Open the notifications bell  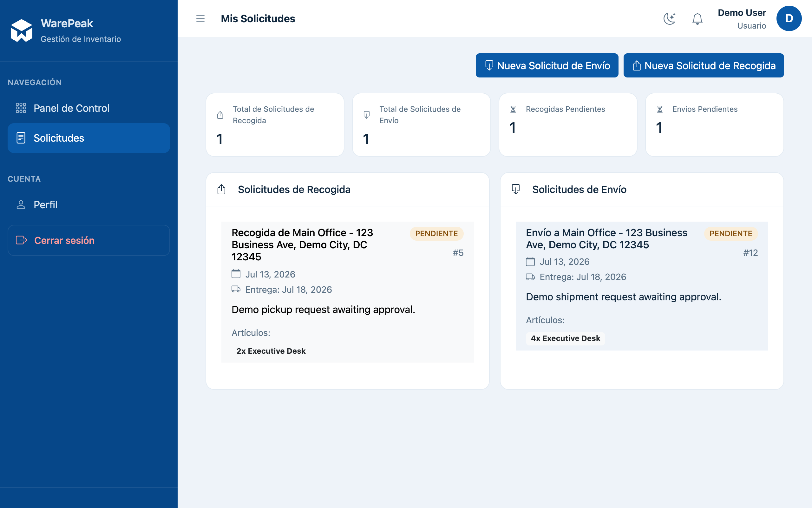tap(697, 19)
